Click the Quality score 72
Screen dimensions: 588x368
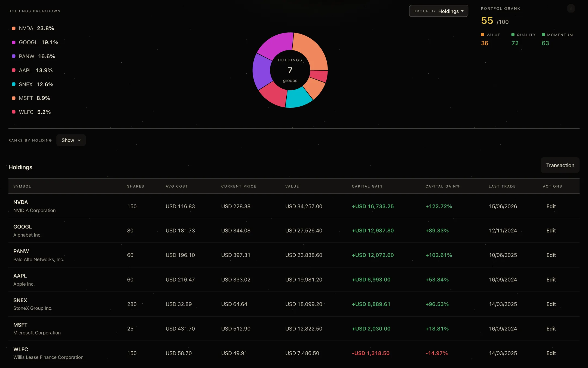pos(515,43)
